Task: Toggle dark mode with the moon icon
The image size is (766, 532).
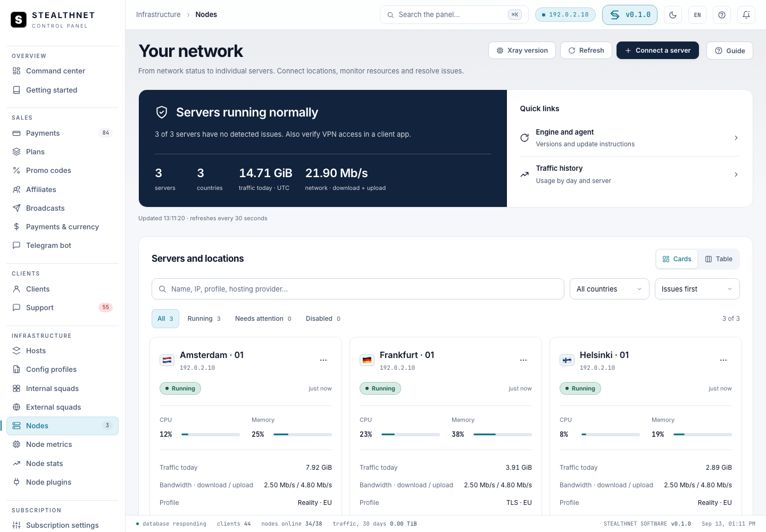Action: 673,15
